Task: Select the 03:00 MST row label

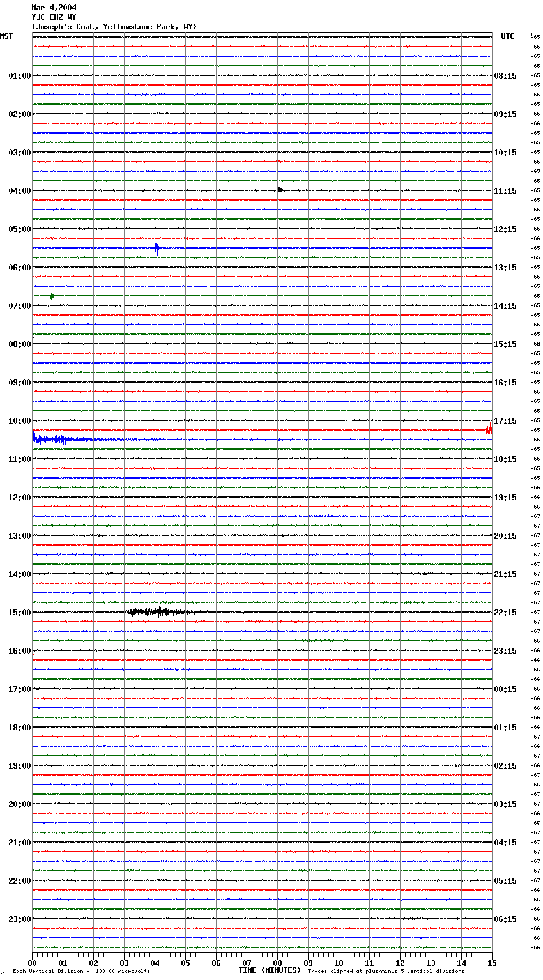Action: coord(20,153)
